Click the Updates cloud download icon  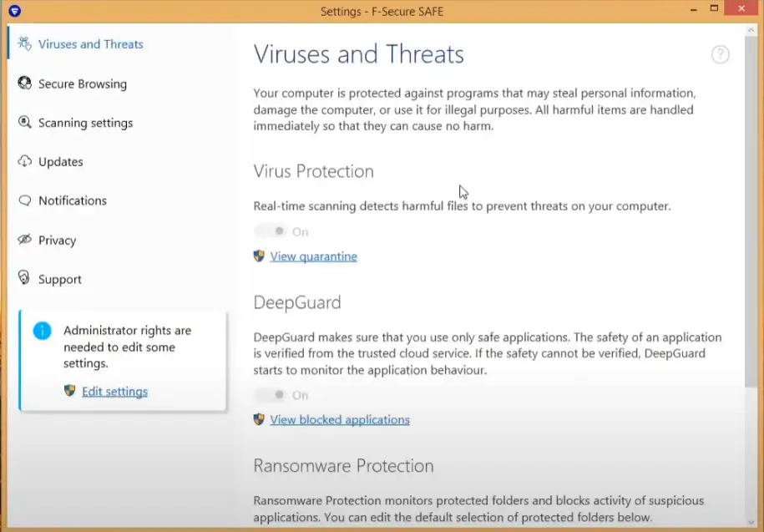(x=24, y=161)
